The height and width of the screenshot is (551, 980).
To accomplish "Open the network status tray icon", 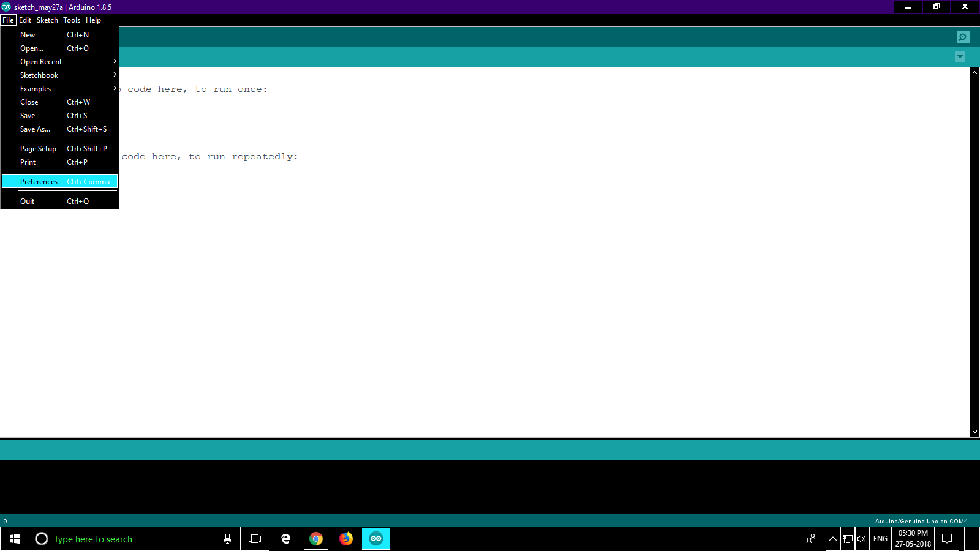I will pos(848,539).
